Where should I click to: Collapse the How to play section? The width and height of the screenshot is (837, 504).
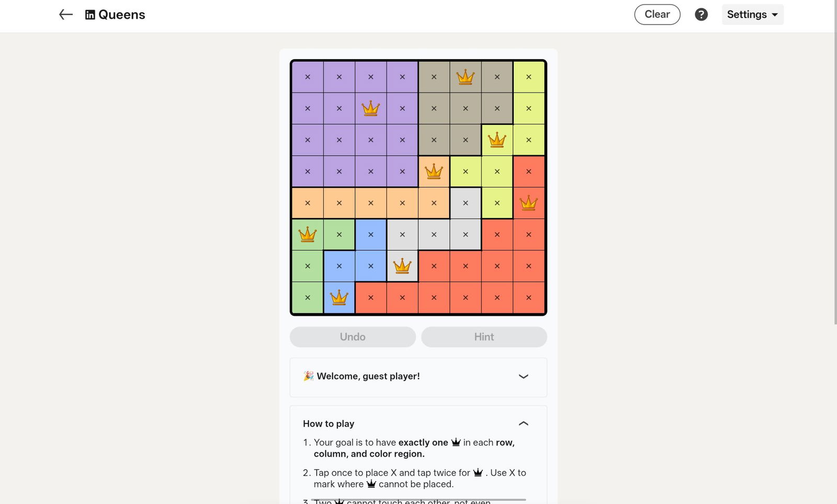pyautogui.click(x=523, y=423)
